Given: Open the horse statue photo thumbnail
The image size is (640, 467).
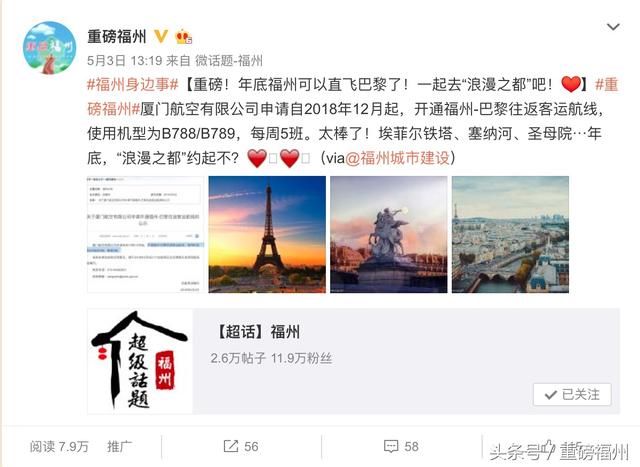Looking at the screenshot, I should coord(389,234).
